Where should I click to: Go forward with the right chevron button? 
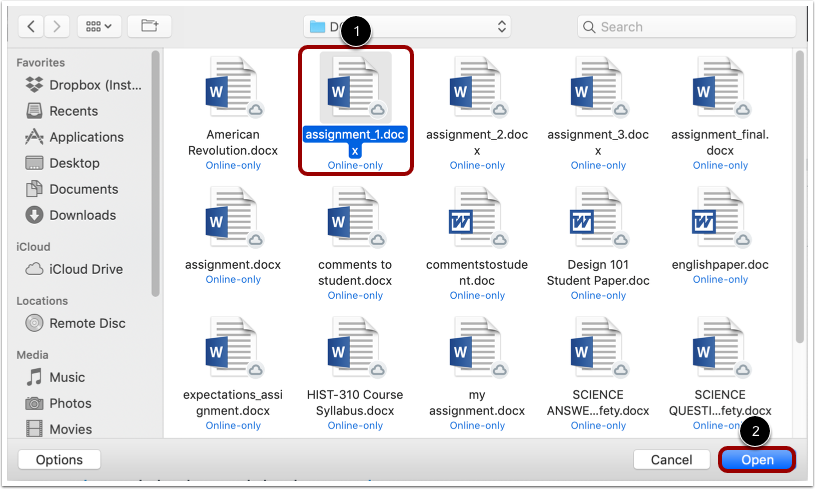coord(57,26)
